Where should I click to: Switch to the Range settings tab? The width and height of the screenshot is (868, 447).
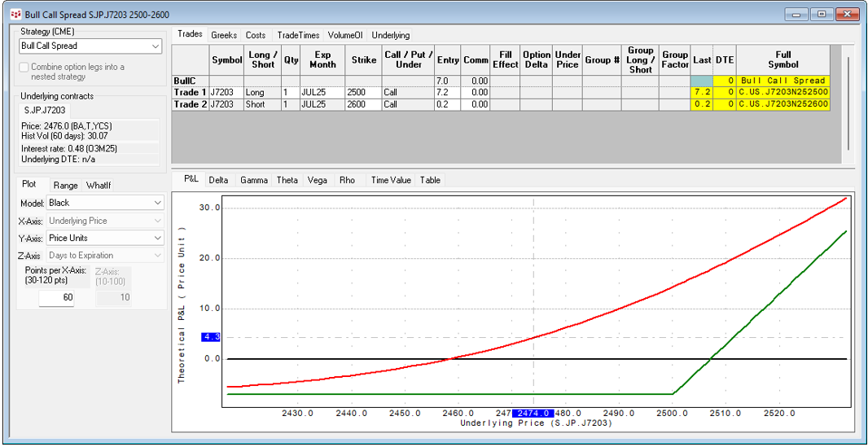coord(66,186)
